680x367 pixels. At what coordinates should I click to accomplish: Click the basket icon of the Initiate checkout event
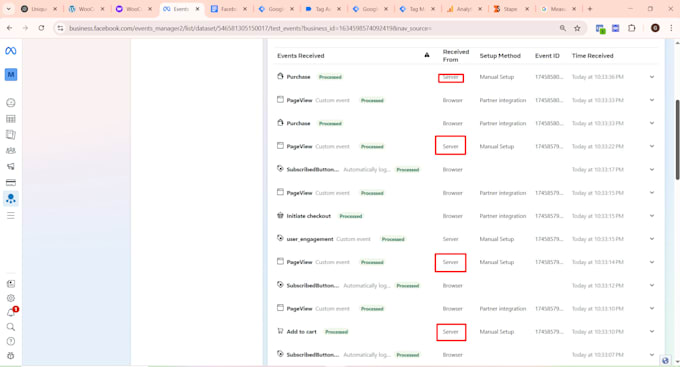coord(280,215)
